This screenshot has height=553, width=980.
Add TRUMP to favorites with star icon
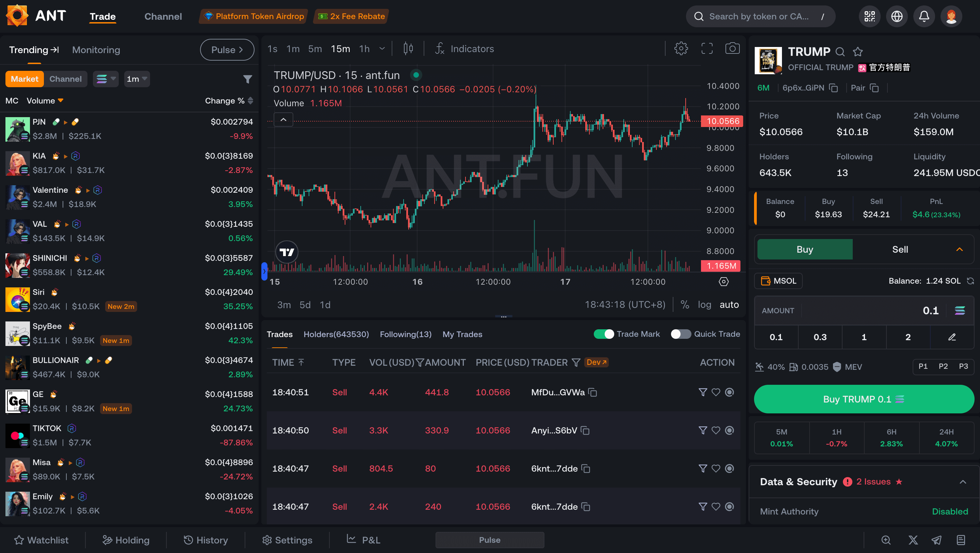pyautogui.click(x=857, y=52)
